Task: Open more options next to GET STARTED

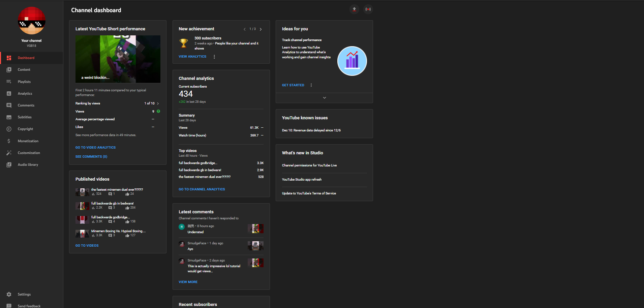Action: (311, 85)
